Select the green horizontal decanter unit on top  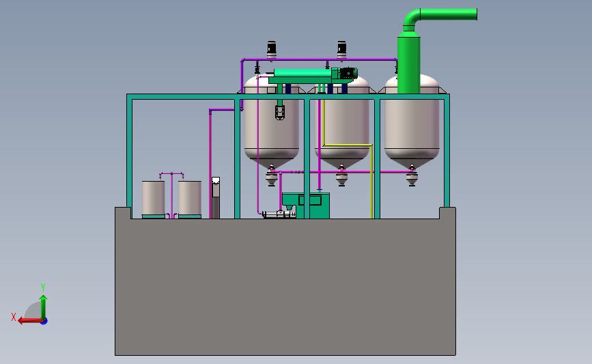(313, 76)
